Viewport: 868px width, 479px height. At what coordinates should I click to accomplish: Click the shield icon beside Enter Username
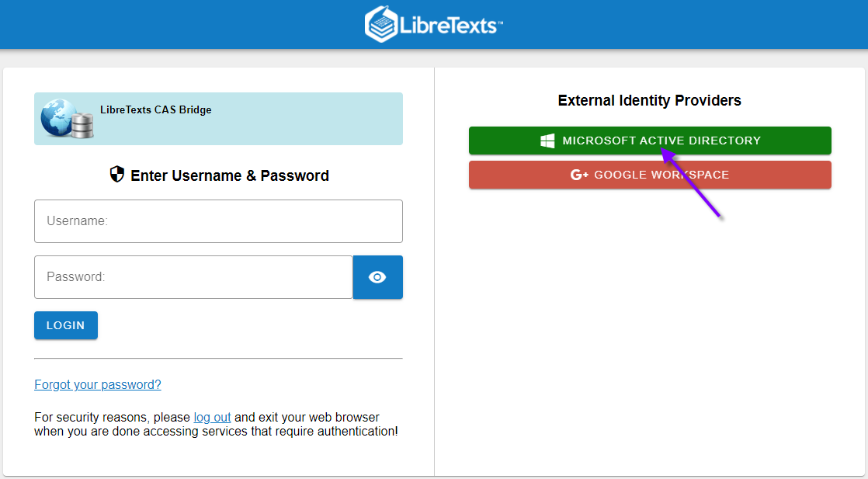(x=117, y=175)
